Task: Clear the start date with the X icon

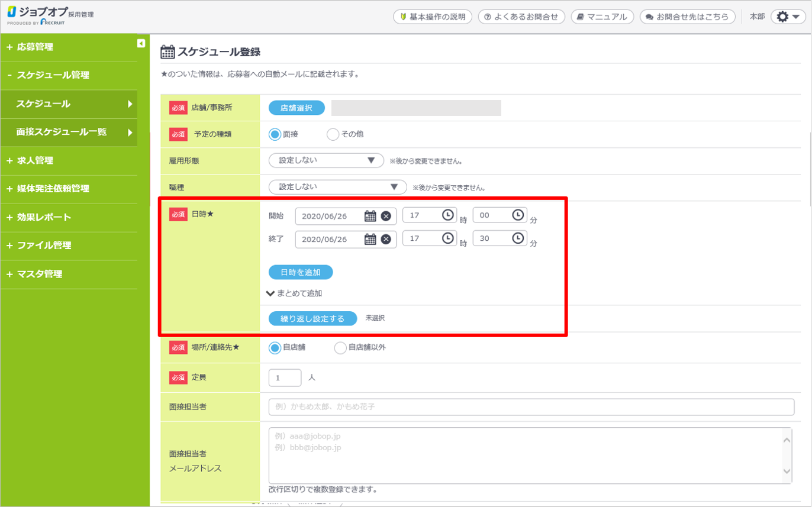Action: pyautogui.click(x=386, y=216)
